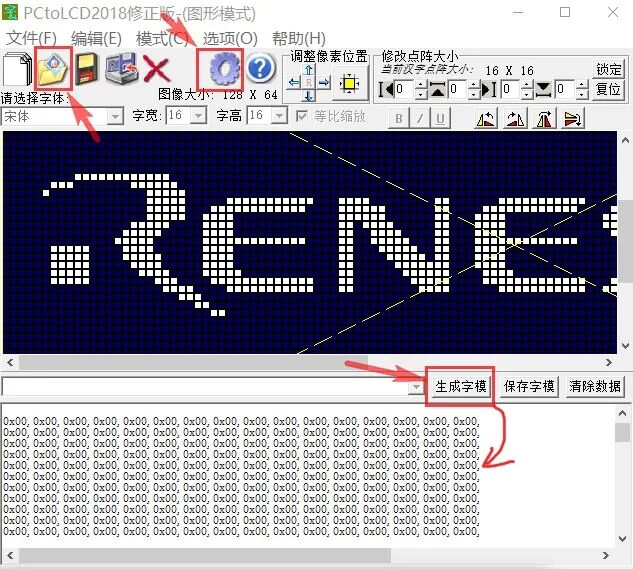Click the 保存字模 button

pos(529,386)
